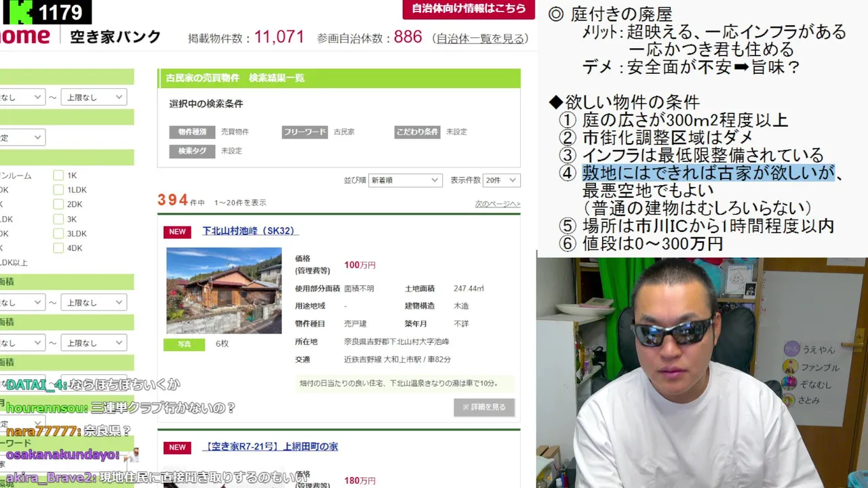Open the 表示件数 20件 dropdown
This screenshot has height=488, width=868.
(x=502, y=180)
